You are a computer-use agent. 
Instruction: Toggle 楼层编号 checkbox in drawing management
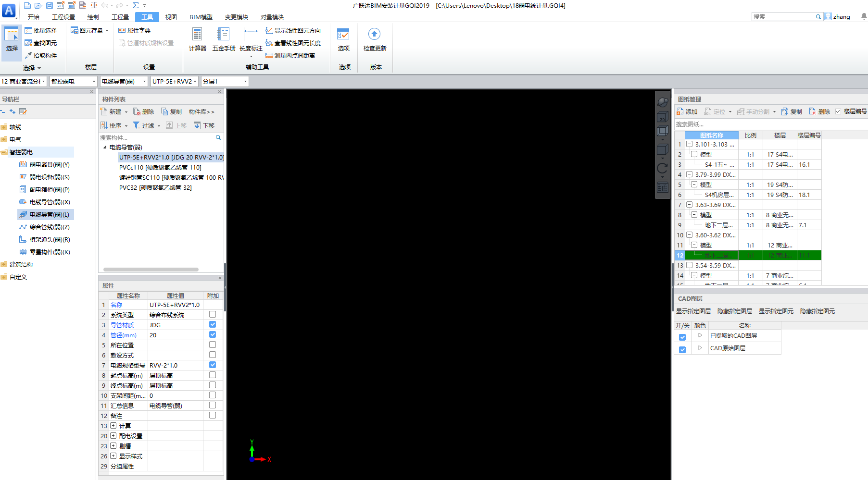838,111
